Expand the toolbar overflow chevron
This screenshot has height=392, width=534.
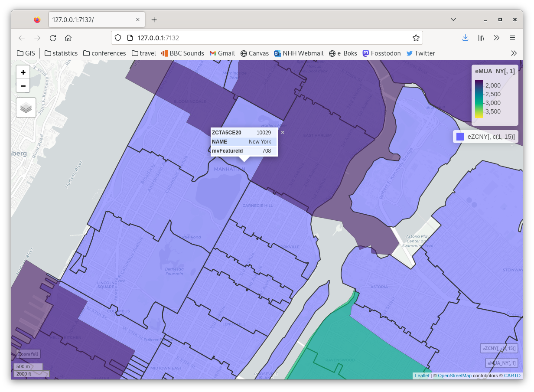point(497,38)
